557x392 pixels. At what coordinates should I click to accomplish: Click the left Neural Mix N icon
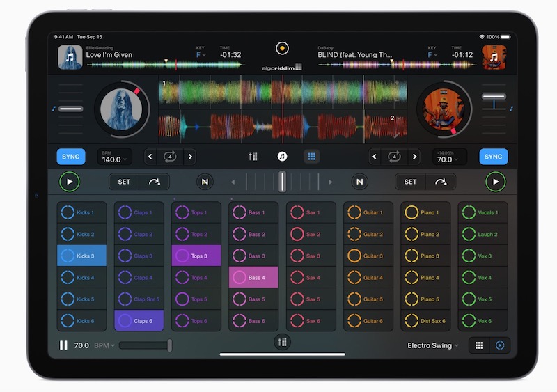tap(205, 182)
